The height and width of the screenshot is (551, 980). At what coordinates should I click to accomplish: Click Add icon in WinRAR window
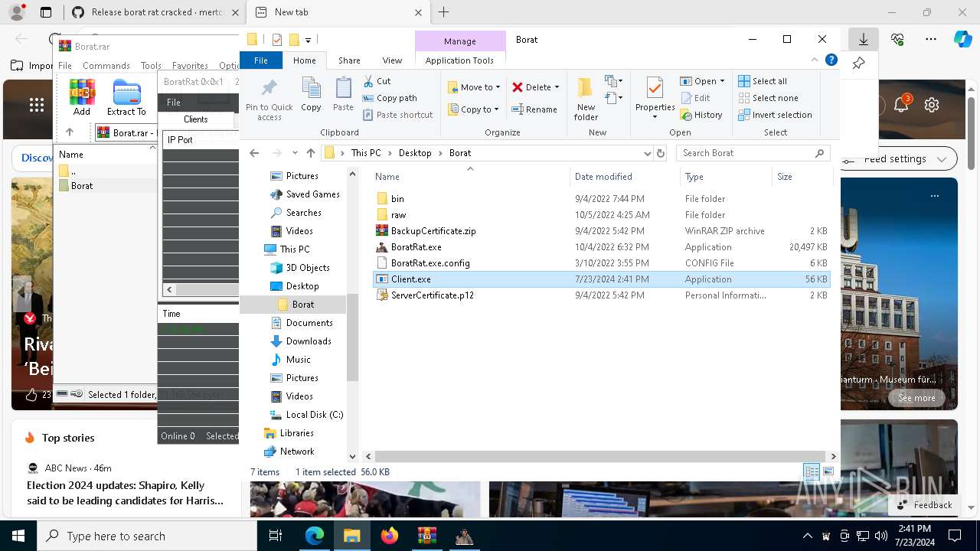pyautogui.click(x=82, y=98)
